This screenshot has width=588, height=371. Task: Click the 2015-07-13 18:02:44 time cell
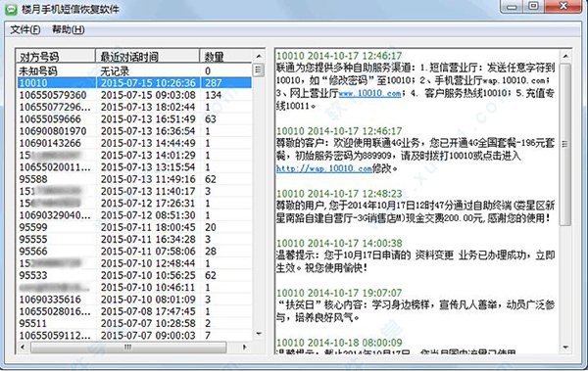148,107
